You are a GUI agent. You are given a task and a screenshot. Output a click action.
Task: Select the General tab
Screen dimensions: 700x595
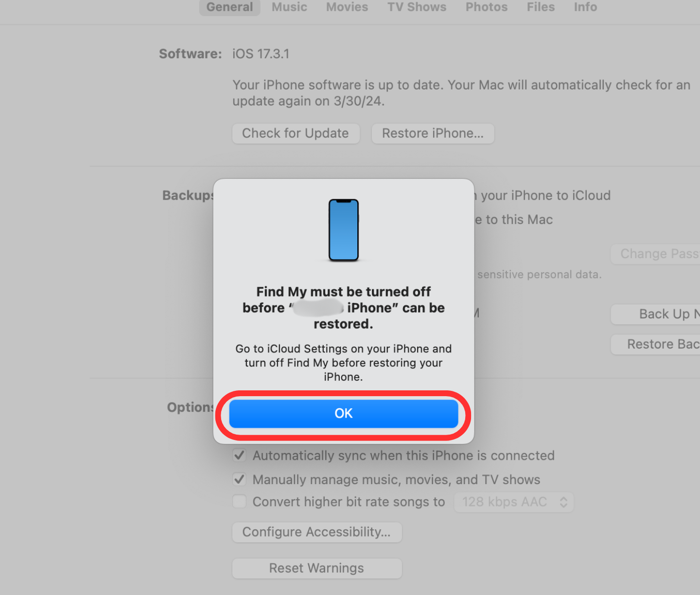pyautogui.click(x=229, y=7)
